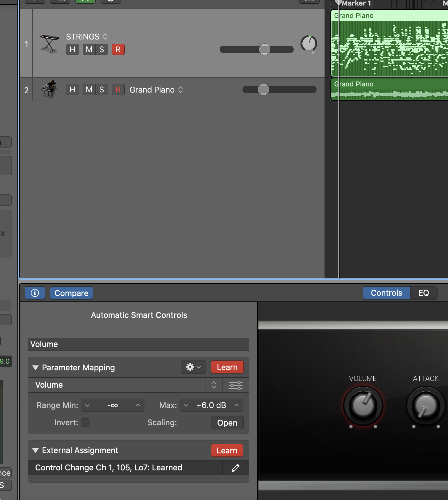Screen dimensions: 448x500
Task: Open the Grand Piano track name chevron menu
Action: click(x=180, y=90)
